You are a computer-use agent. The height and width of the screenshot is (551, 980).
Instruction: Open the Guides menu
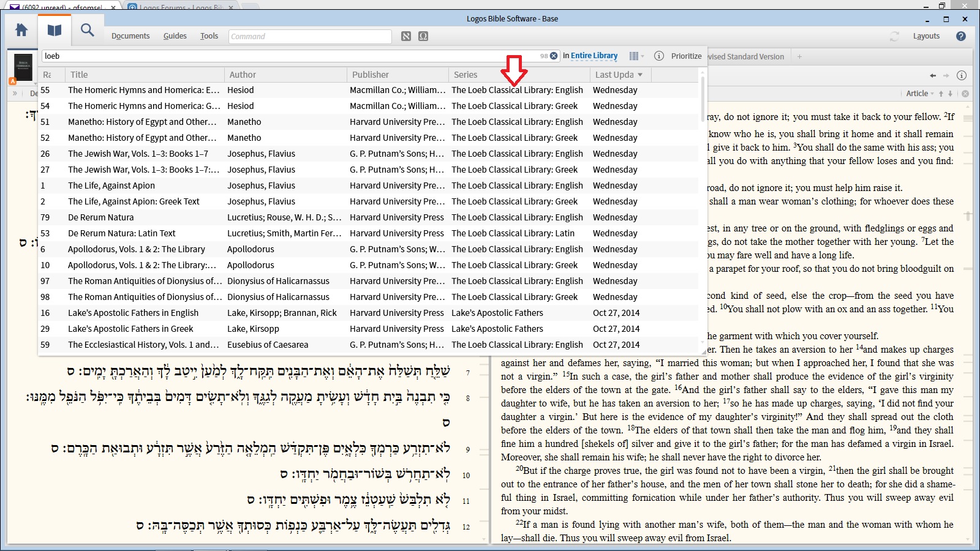tap(175, 36)
